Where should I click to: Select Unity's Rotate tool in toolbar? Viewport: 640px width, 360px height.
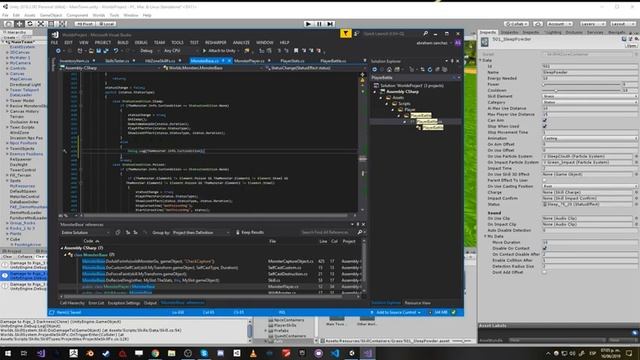(x=30, y=24)
